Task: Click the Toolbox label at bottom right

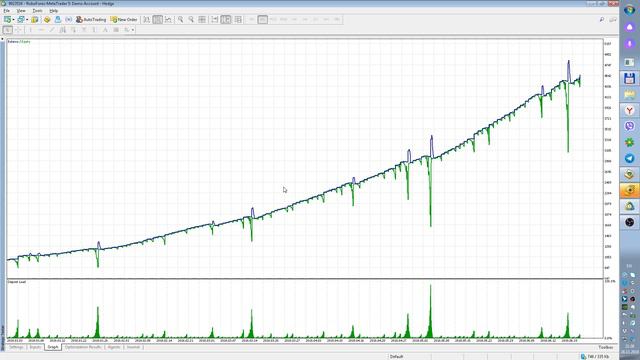Action: [x=606, y=347]
